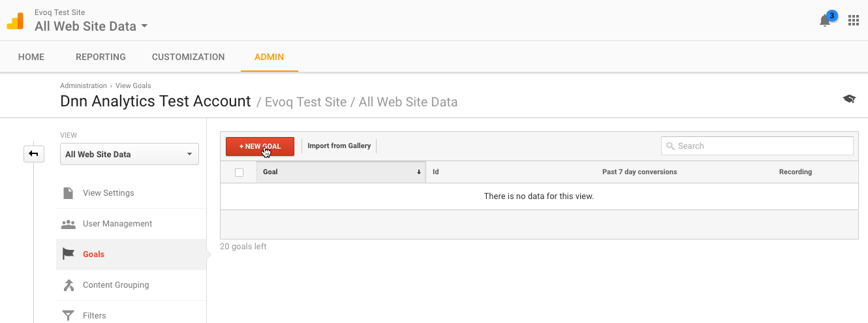This screenshot has height=323, width=868.
Task: Select the ADMIN tab
Action: 269,57
